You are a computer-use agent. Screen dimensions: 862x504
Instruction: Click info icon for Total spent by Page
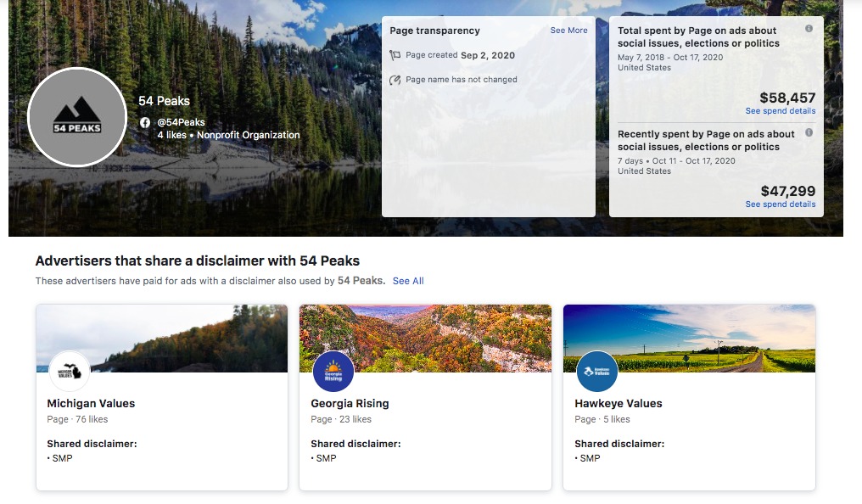809,29
